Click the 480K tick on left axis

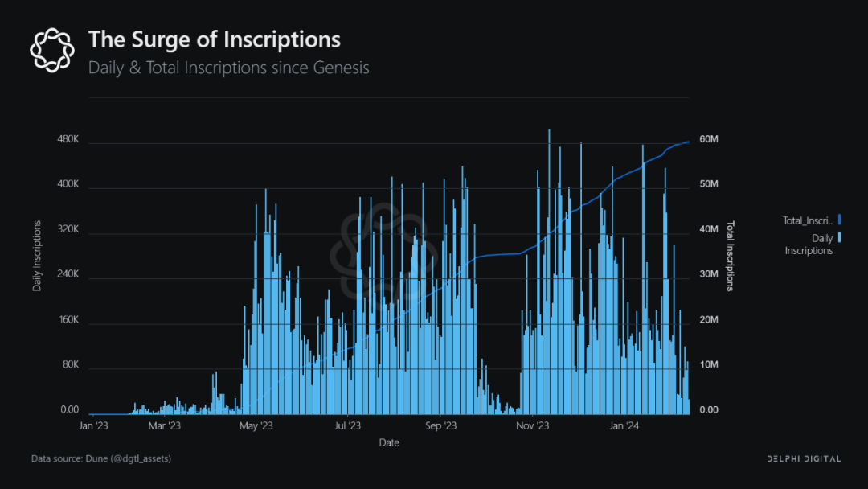68,140
